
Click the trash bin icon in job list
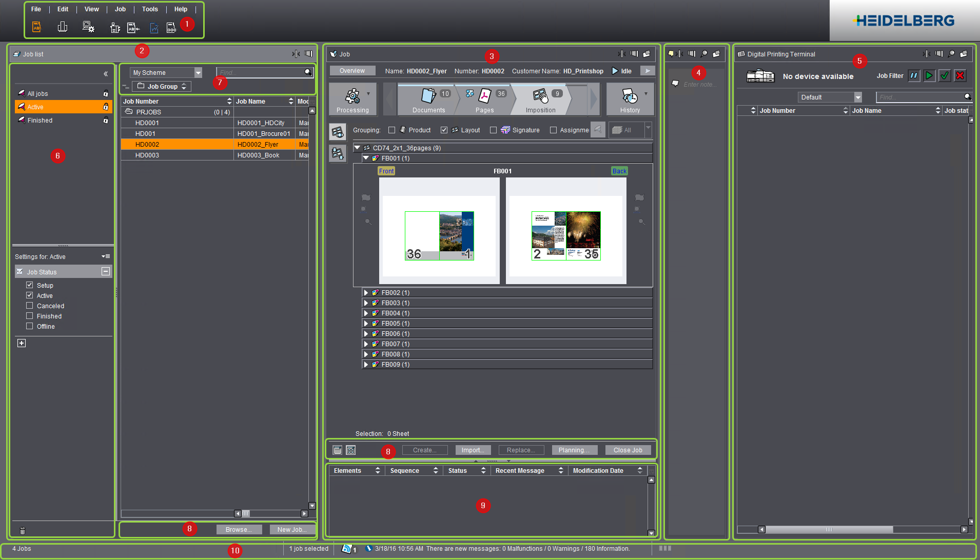point(22,530)
